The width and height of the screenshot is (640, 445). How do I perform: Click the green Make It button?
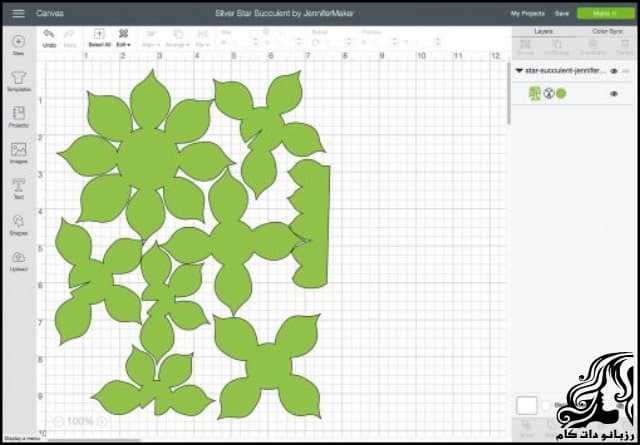(605, 13)
